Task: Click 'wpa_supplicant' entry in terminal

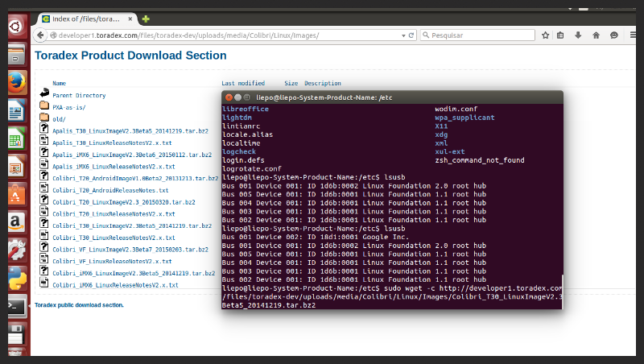Action: pos(464,118)
